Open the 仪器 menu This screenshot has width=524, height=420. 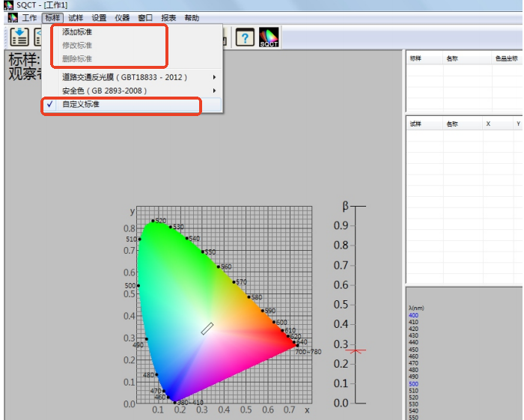122,17
